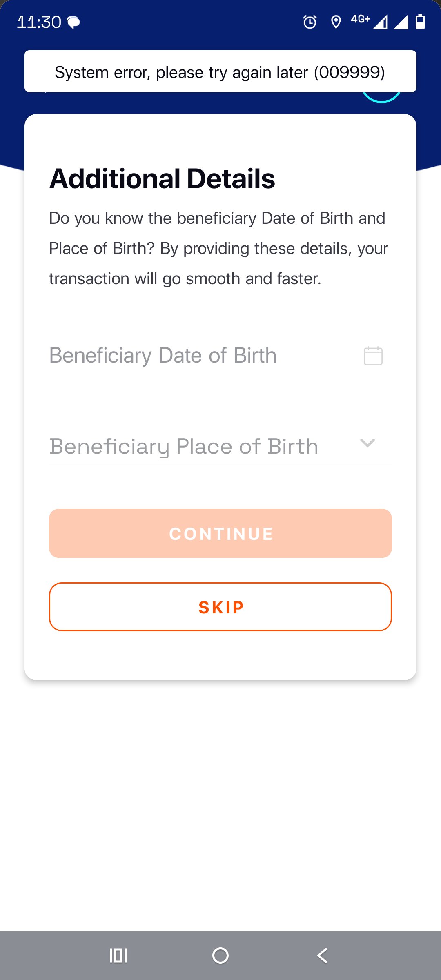441x980 pixels.
Task: Tap the cyan circle behind the error toast
Action: tap(382, 98)
